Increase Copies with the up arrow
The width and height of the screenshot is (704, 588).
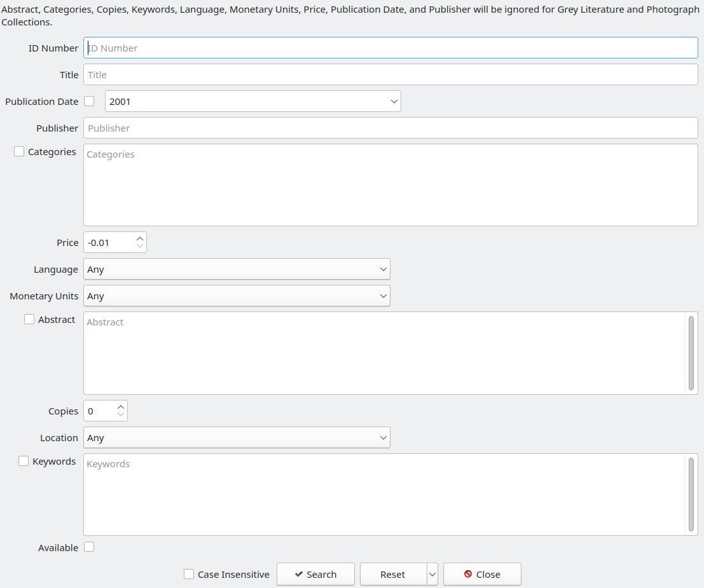(121, 407)
